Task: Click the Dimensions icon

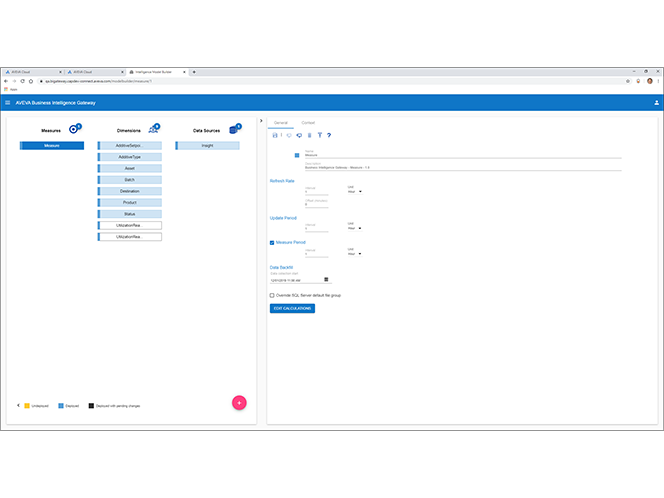Action: tap(154, 129)
